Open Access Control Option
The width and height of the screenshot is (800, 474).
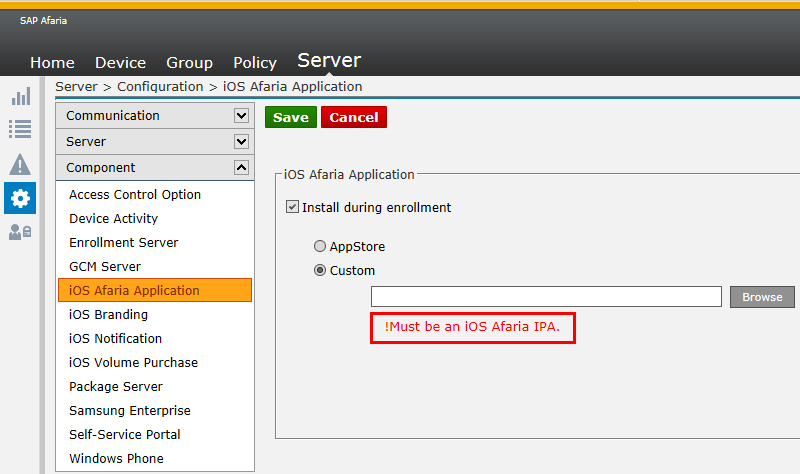tap(135, 194)
